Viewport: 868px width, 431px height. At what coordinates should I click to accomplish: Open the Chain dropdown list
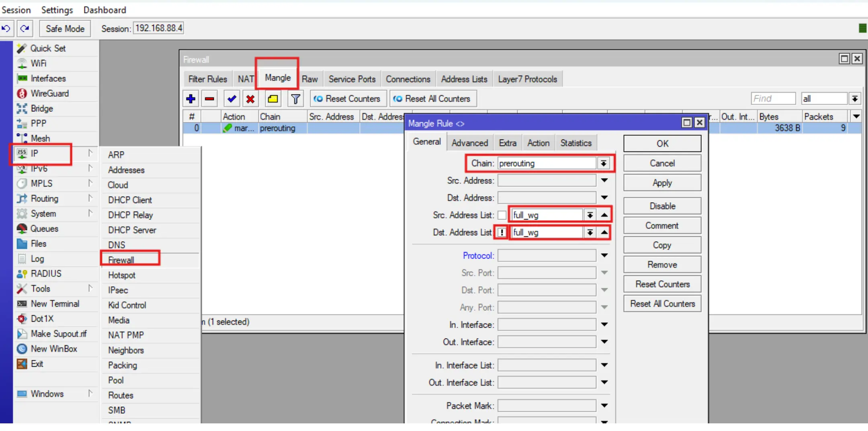click(603, 163)
